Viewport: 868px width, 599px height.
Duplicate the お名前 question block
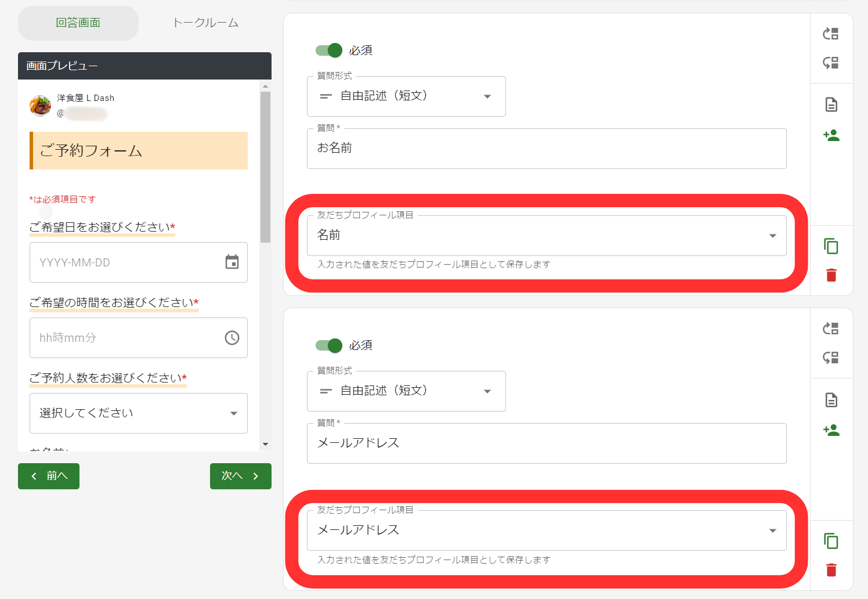click(x=831, y=246)
